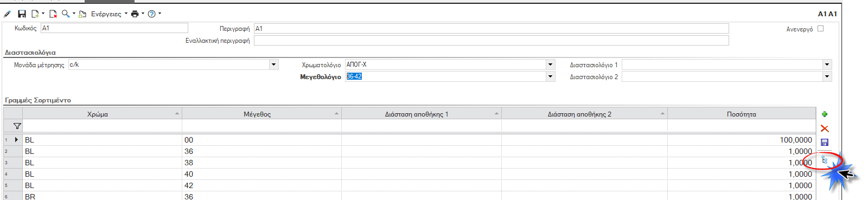Click the printer icon
The image size is (868, 200).
[135, 14]
